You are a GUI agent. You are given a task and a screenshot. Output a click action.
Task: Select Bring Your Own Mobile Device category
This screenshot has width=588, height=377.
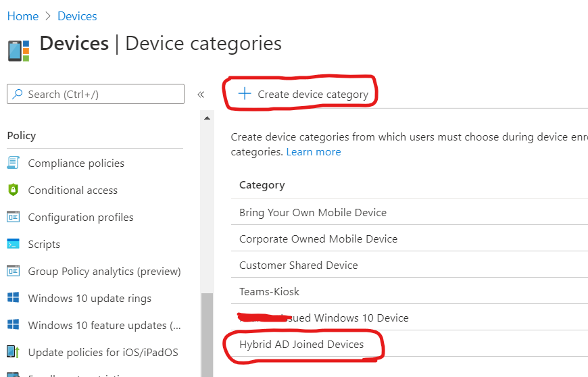[312, 212]
